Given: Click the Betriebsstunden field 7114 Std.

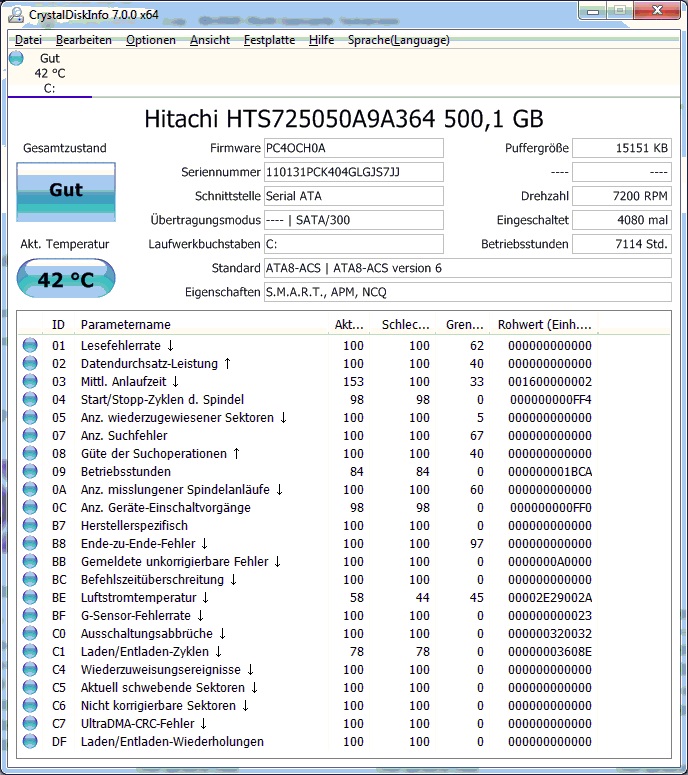Looking at the screenshot, I should (x=622, y=244).
